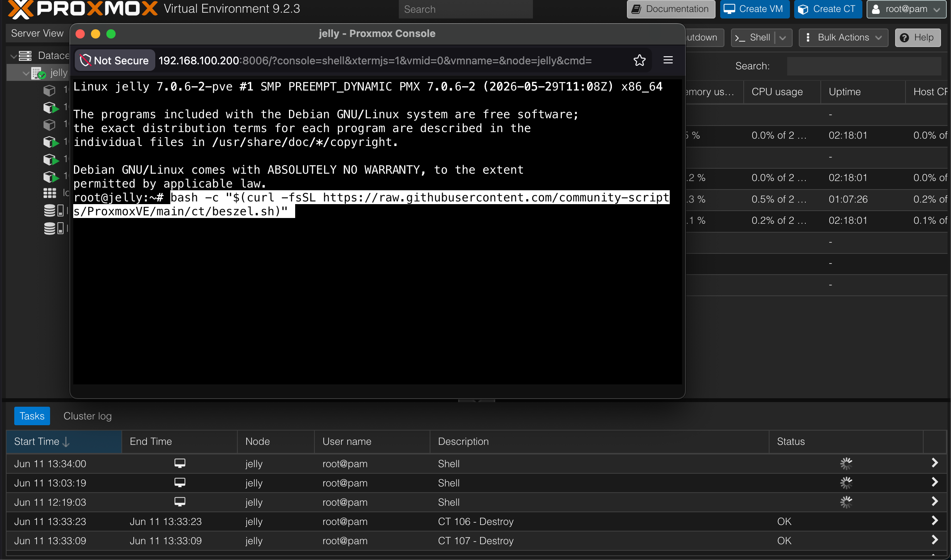Click the highlighted bash command in the terminal
Screen dimensions: 951x560
click(372, 205)
